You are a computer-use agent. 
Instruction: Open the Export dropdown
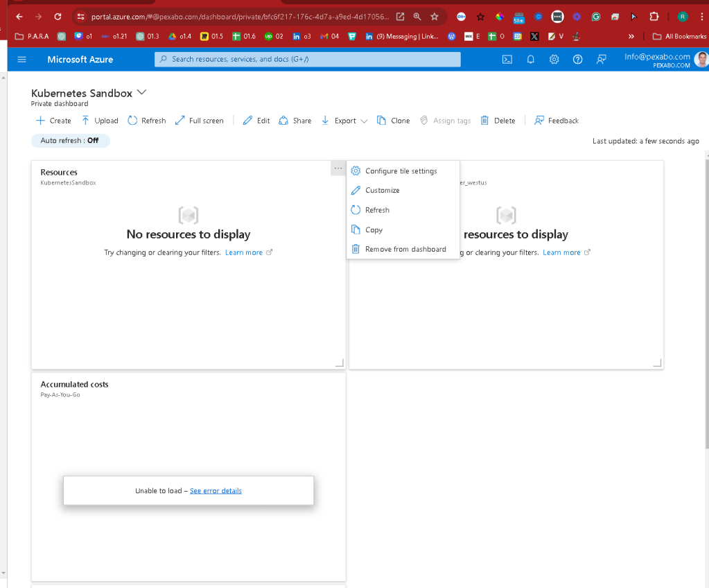point(344,121)
